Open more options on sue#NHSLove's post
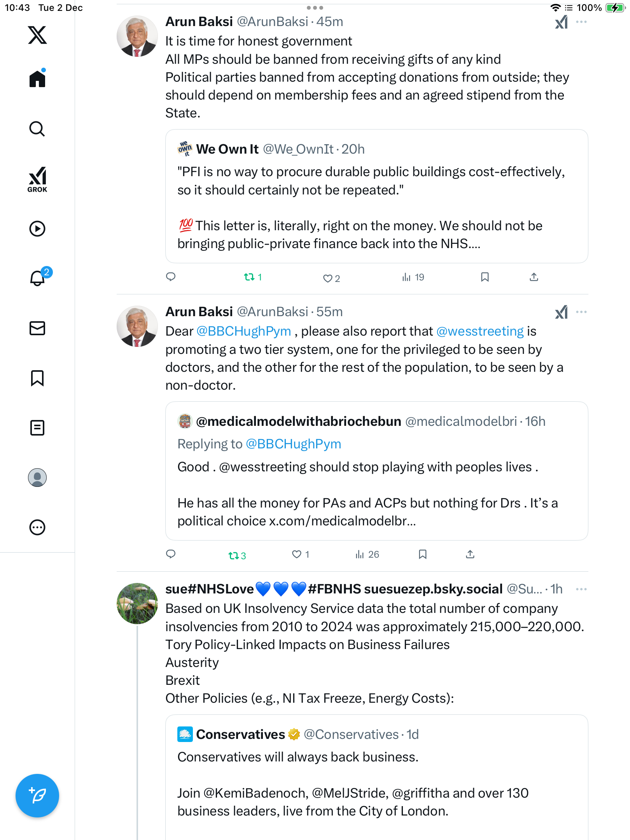Viewport: 630px width, 840px height. coord(581,589)
